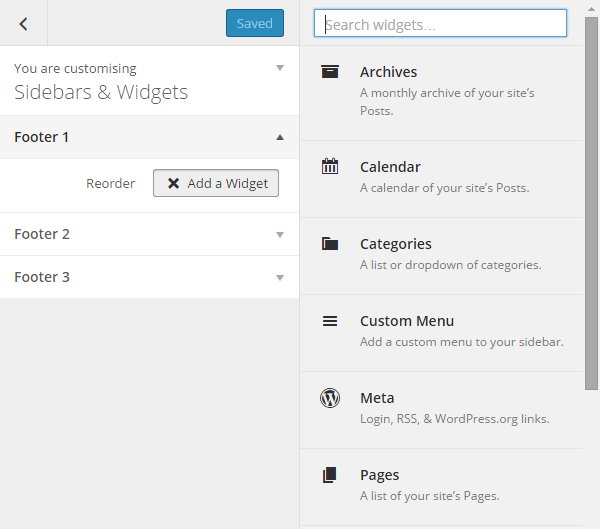Click the scrollbar up arrow

click(x=591, y=9)
